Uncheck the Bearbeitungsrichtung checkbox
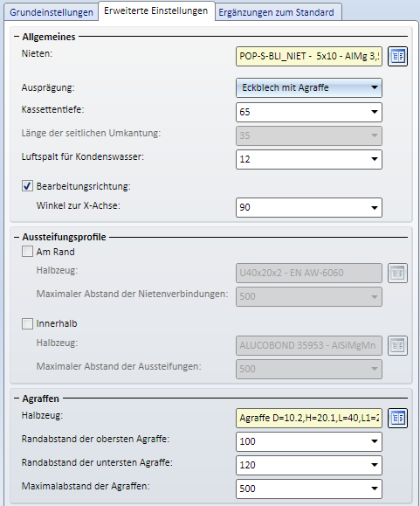 (27, 186)
